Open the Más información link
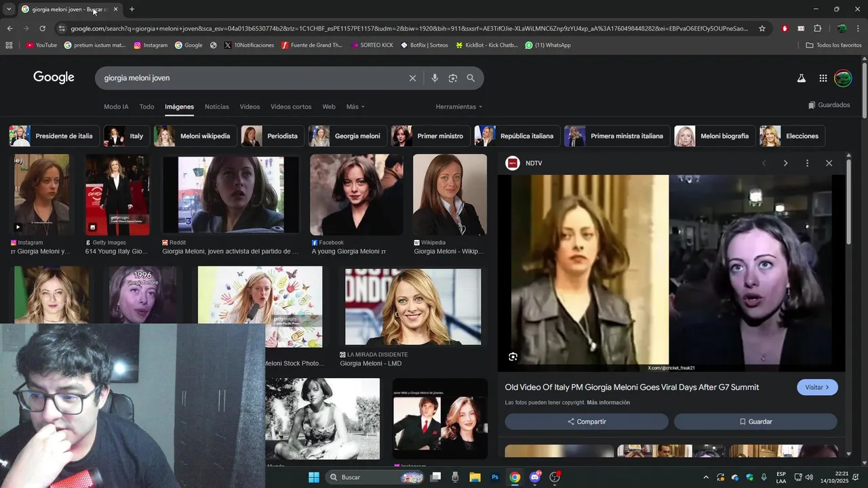This screenshot has height=488, width=868. (x=608, y=403)
